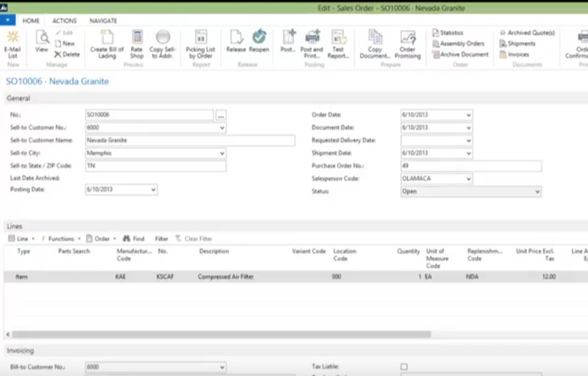Reopen the sales order
The width and height of the screenshot is (588, 376).
coord(259,43)
